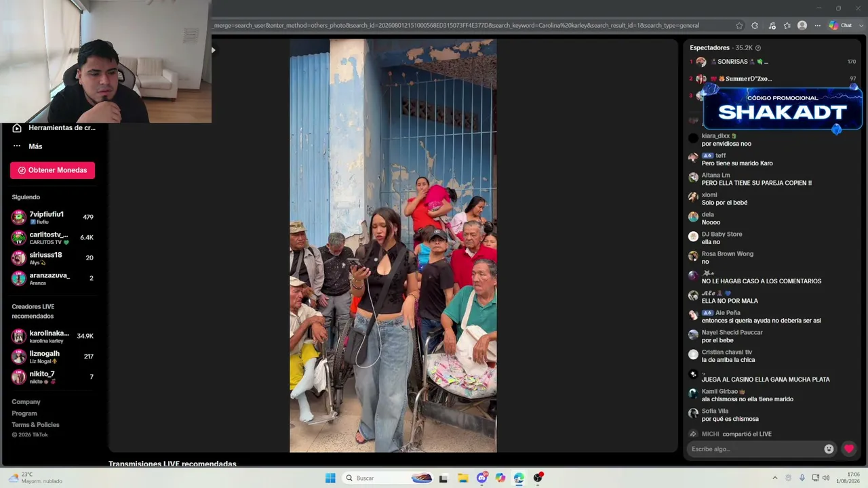Viewport: 868px width, 488px height.
Task: Click the Company footer link
Action: click(x=26, y=402)
